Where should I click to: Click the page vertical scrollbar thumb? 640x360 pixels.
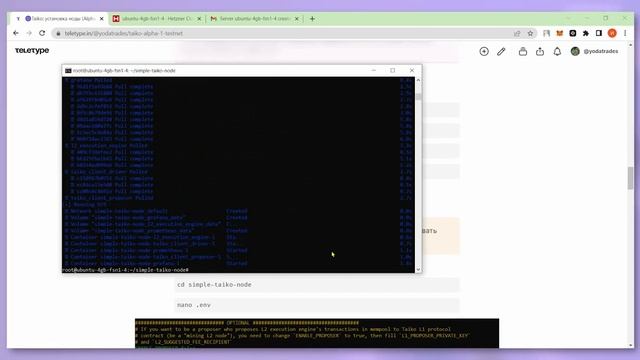tap(631, 178)
